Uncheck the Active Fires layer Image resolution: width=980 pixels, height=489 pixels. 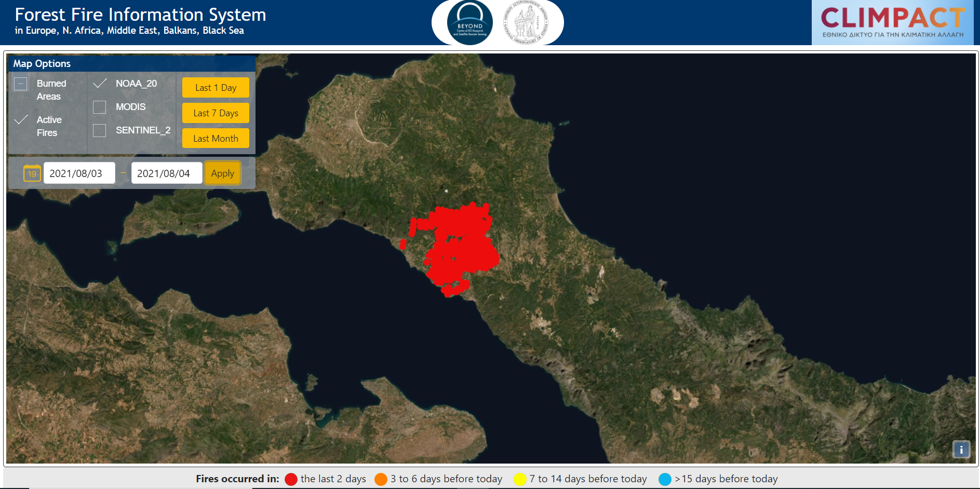click(21, 120)
